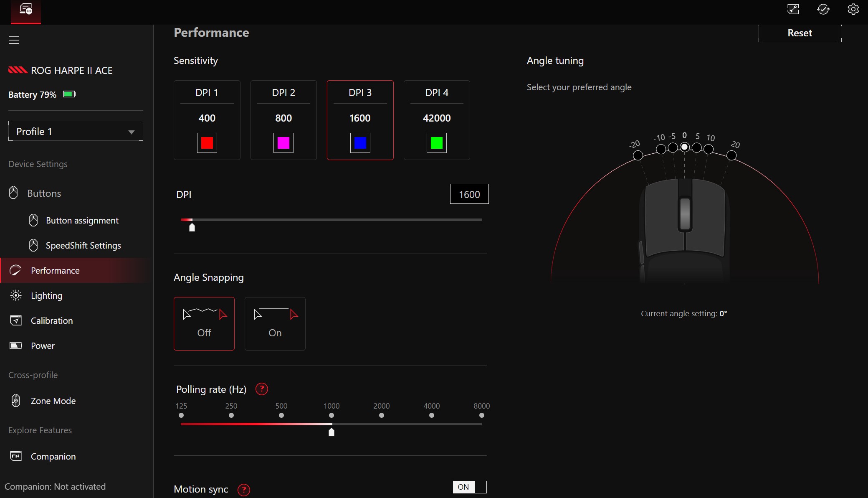
Task: Open Lighting settings in sidebar
Action: pyautogui.click(x=46, y=296)
